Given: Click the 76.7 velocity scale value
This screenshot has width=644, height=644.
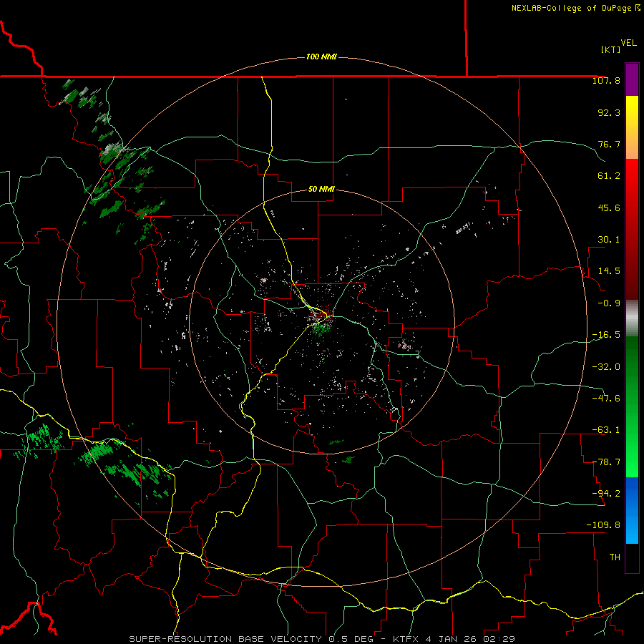Looking at the screenshot, I should 609,144.
